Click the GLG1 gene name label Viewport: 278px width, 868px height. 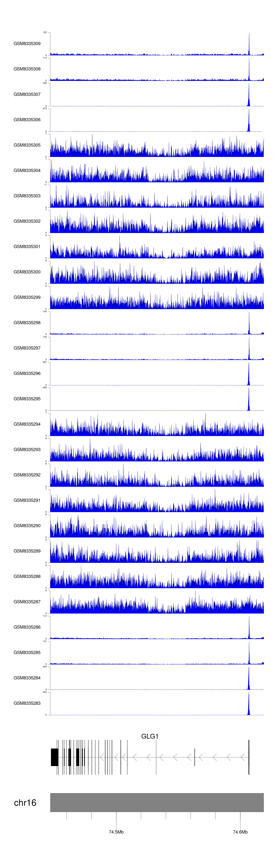pyautogui.click(x=149, y=736)
